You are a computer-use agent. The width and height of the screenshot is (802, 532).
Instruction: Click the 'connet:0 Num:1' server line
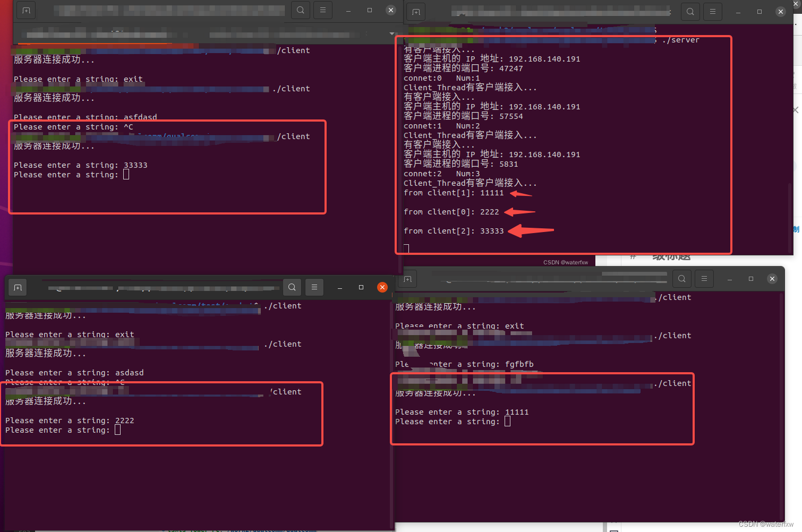(442, 78)
